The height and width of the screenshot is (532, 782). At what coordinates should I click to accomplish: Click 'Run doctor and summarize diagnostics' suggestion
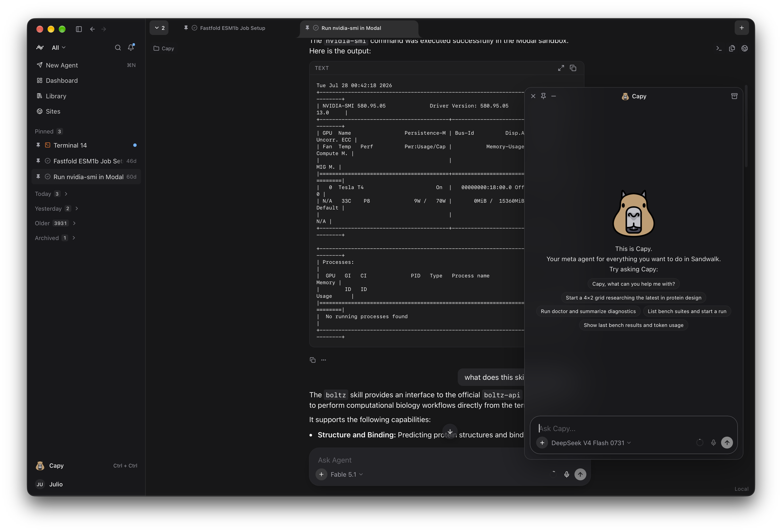[588, 311]
